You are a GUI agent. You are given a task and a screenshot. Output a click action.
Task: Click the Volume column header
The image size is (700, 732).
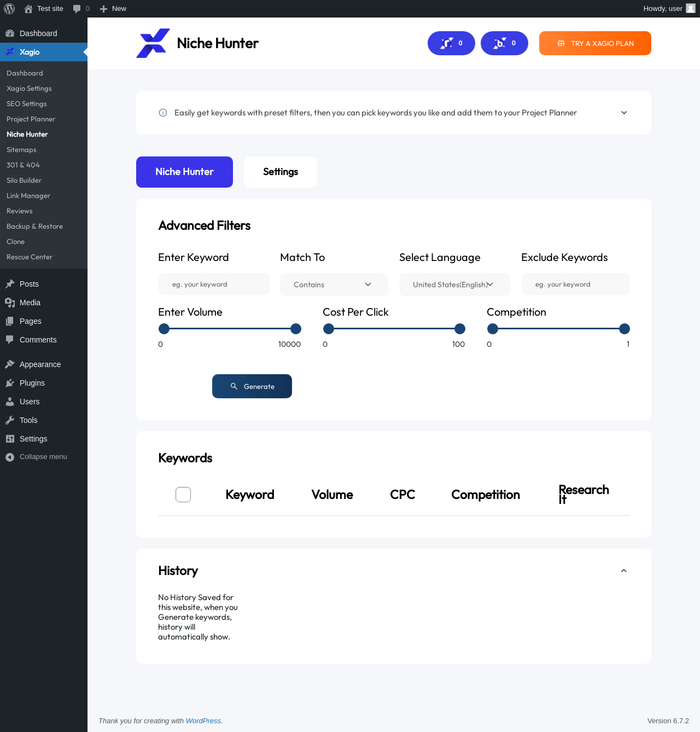coord(332,495)
